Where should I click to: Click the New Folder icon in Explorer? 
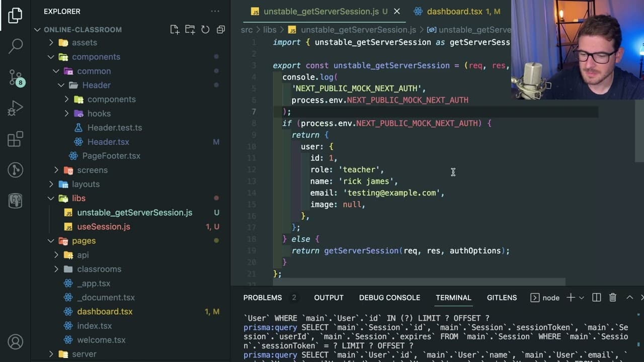pyautogui.click(x=190, y=30)
